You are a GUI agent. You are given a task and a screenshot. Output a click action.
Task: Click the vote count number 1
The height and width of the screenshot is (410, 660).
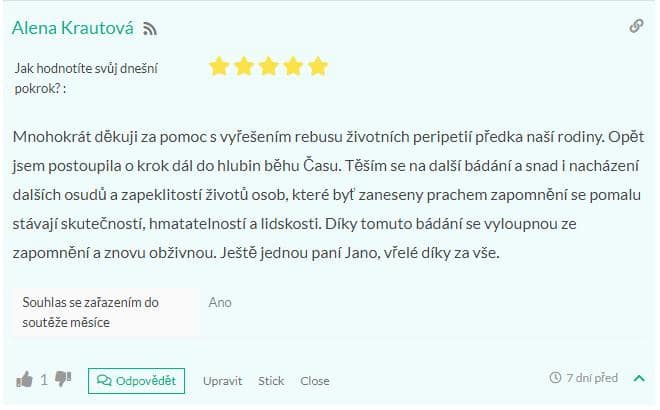coord(44,380)
